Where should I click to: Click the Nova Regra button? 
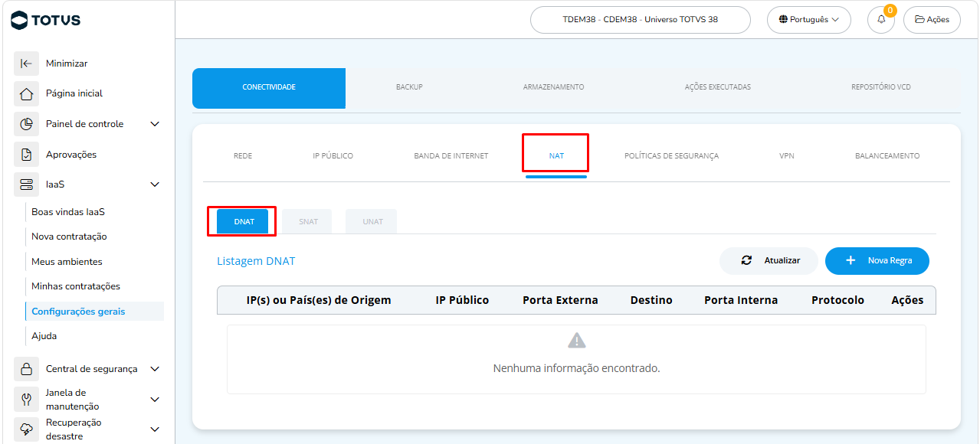tap(877, 260)
